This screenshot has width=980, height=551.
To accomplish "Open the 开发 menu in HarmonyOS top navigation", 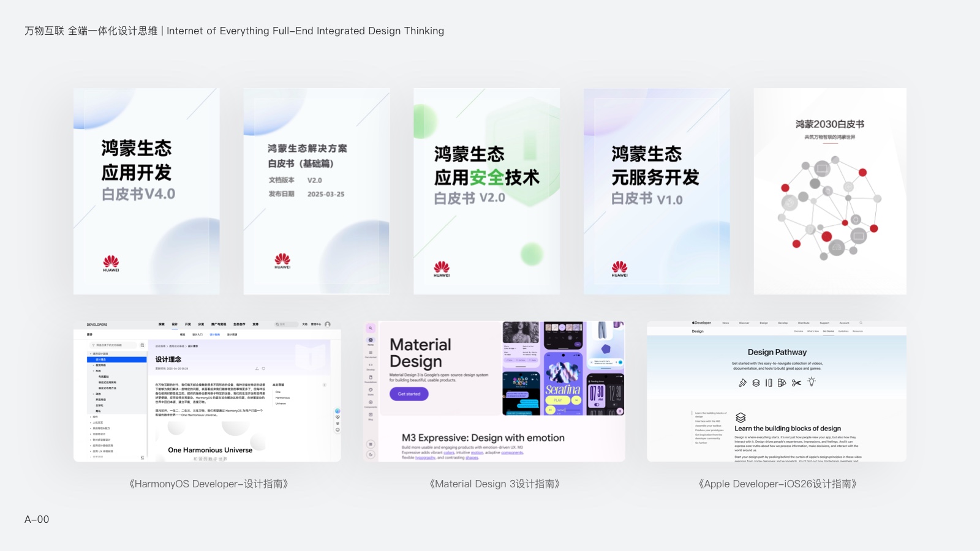I will click(x=188, y=324).
